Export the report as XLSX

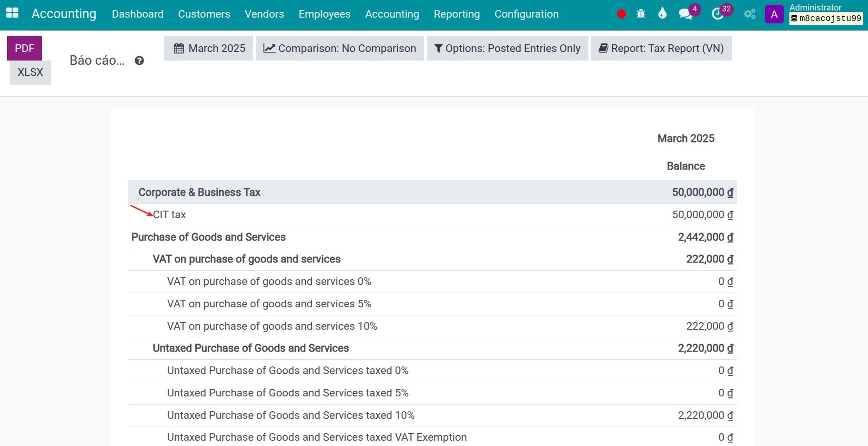30,72
